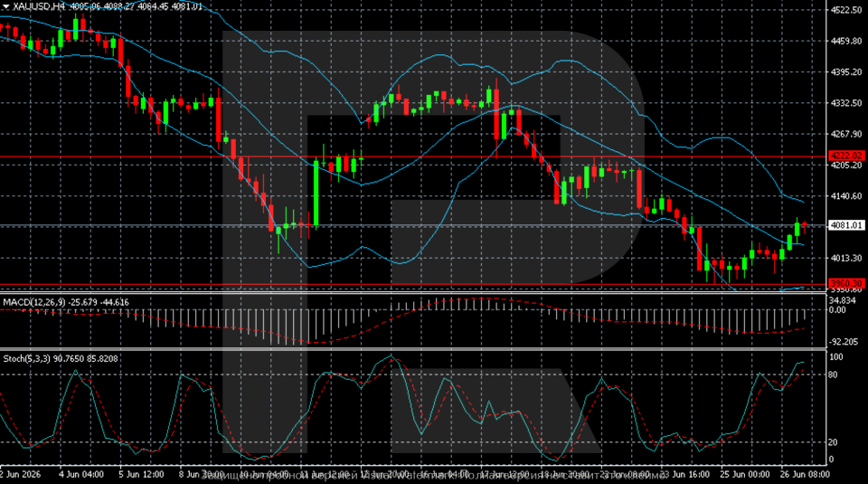The width and height of the screenshot is (868, 484).
Task: Click the red 4222.02 price level label
Action: coord(846,156)
